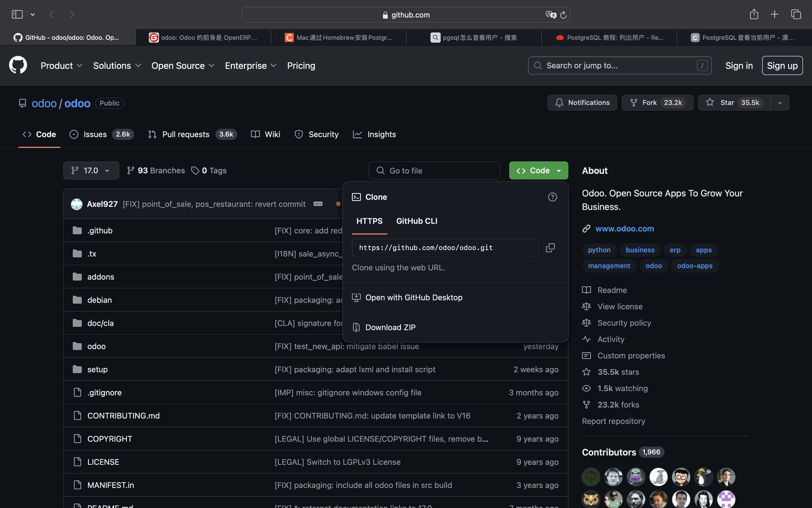
Task: Expand commit message ellipsis button
Action: point(318,204)
